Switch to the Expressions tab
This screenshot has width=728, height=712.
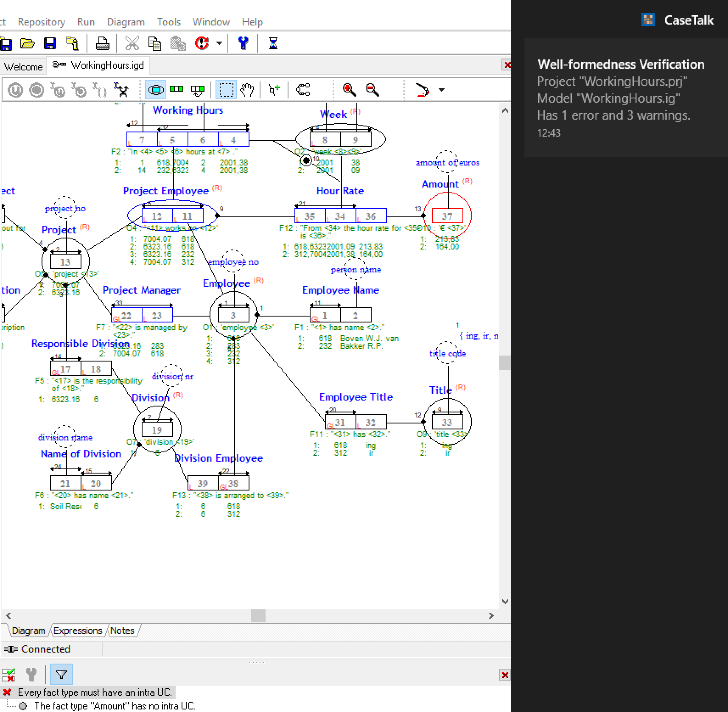click(x=78, y=631)
